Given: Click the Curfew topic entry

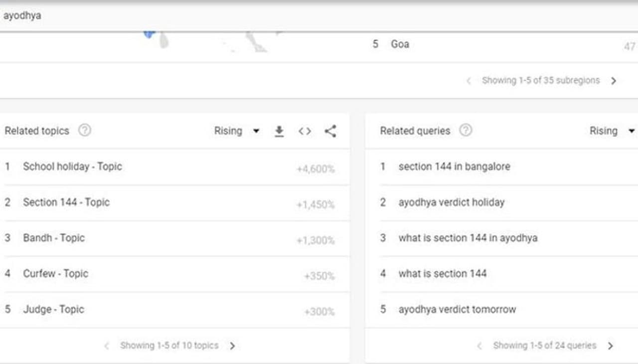Looking at the screenshot, I should pyautogui.click(x=55, y=274).
